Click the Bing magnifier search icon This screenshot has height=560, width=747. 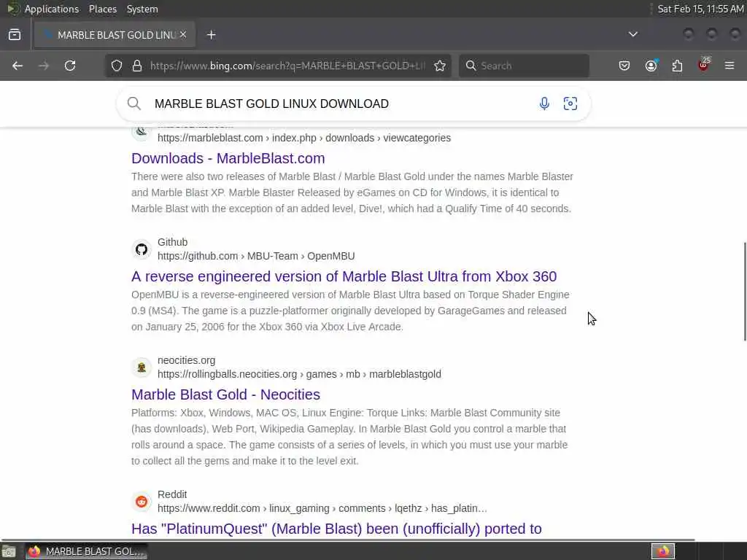pos(134,104)
